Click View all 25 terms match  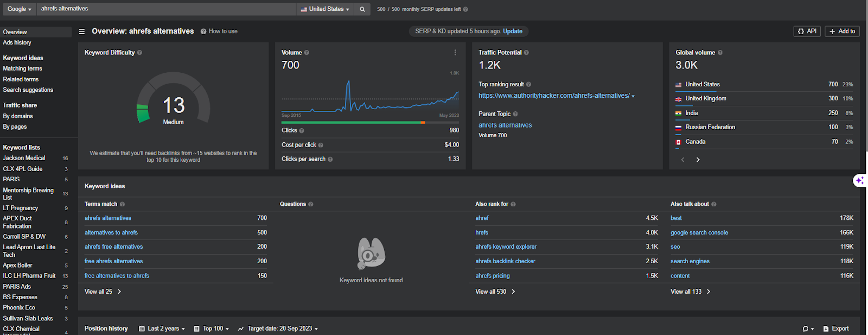(x=103, y=292)
